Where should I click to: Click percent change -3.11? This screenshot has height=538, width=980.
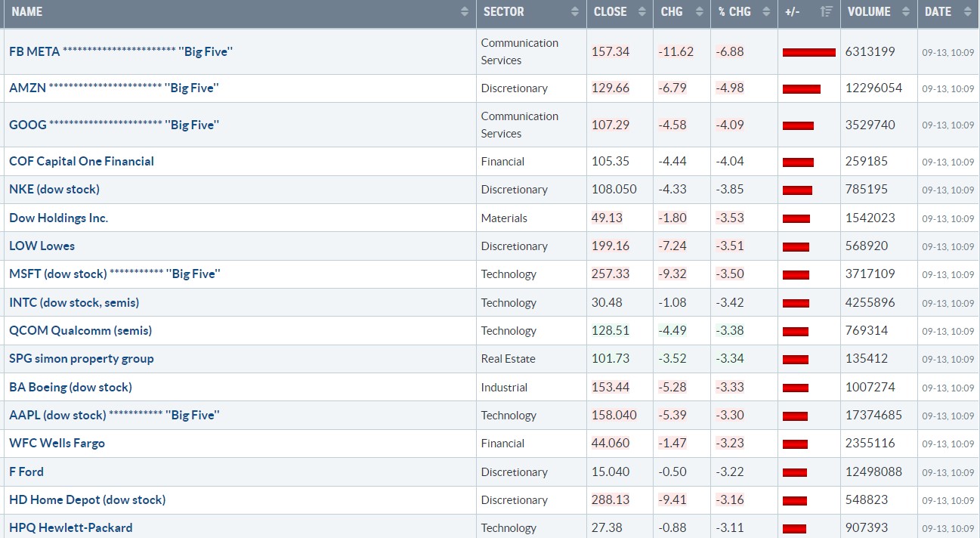click(x=730, y=527)
